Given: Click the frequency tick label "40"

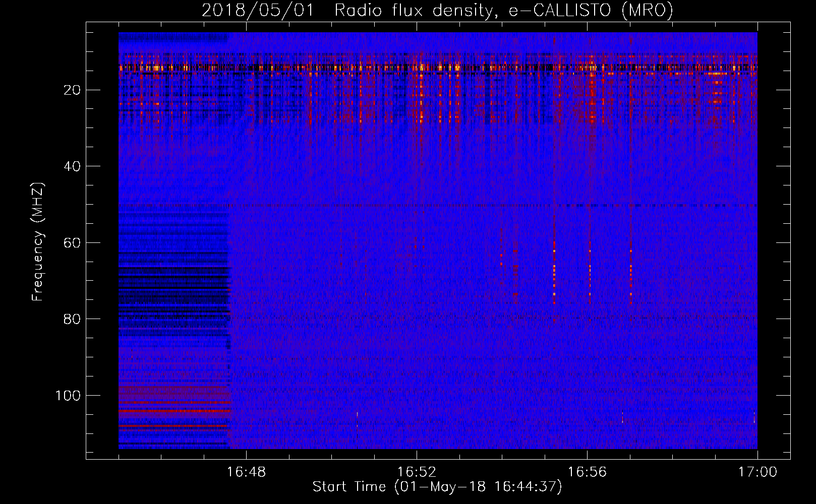Looking at the screenshot, I should 72,166.
